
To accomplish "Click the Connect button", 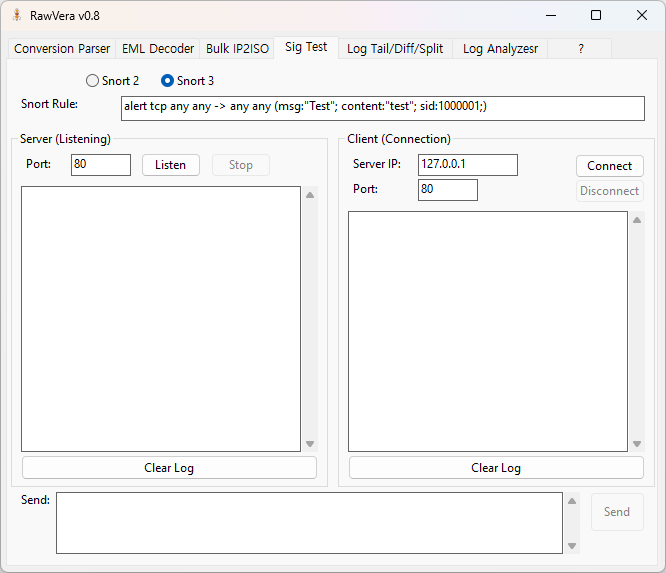I will tap(610, 166).
